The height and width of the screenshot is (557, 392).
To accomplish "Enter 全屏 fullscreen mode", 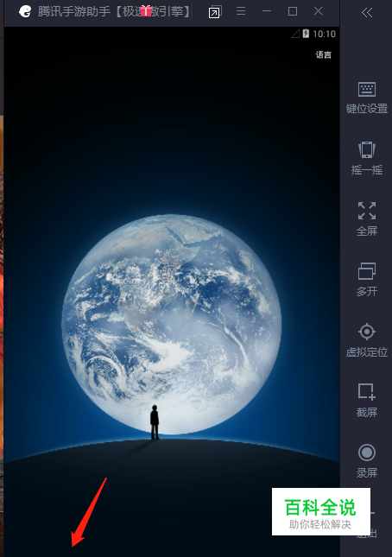I will [x=367, y=218].
